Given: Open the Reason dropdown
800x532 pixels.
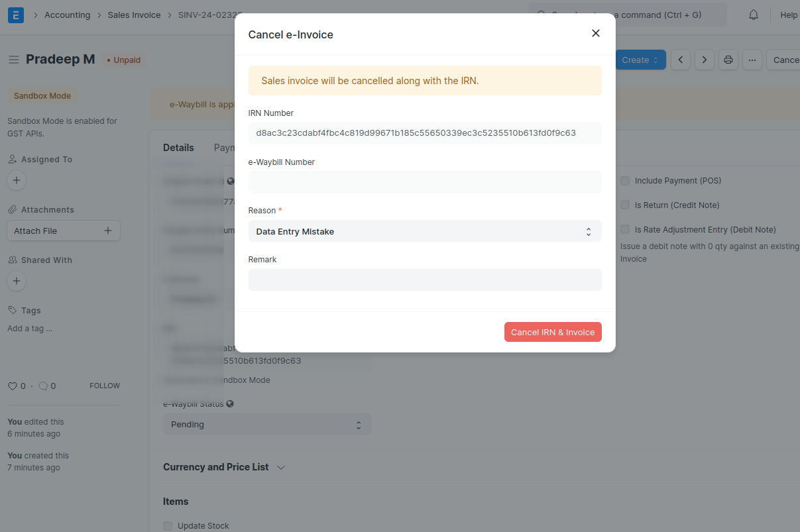Looking at the screenshot, I should click(x=424, y=231).
